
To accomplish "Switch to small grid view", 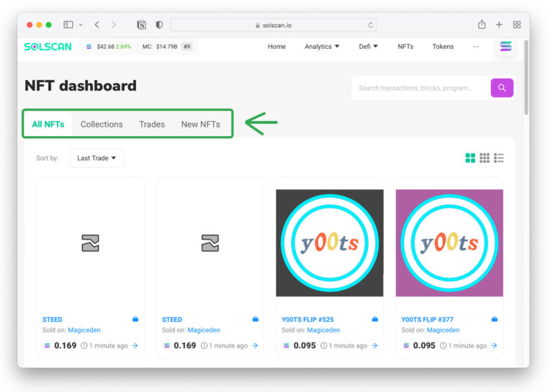I will tap(485, 158).
